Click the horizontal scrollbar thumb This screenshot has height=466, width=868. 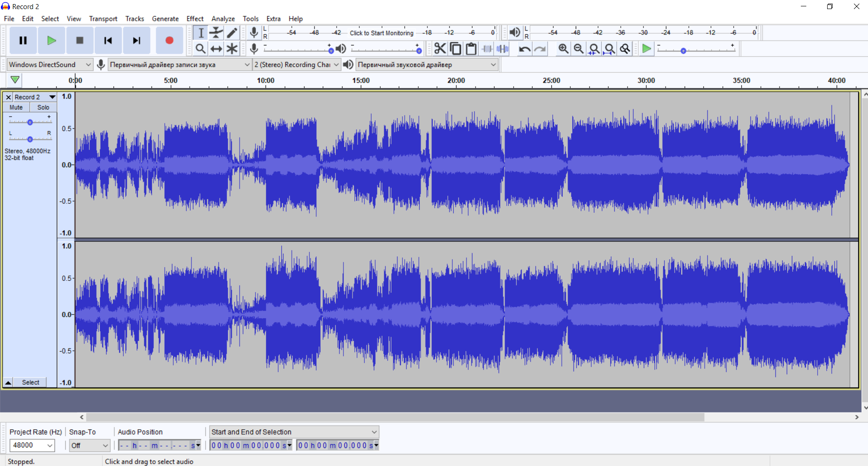point(395,417)
